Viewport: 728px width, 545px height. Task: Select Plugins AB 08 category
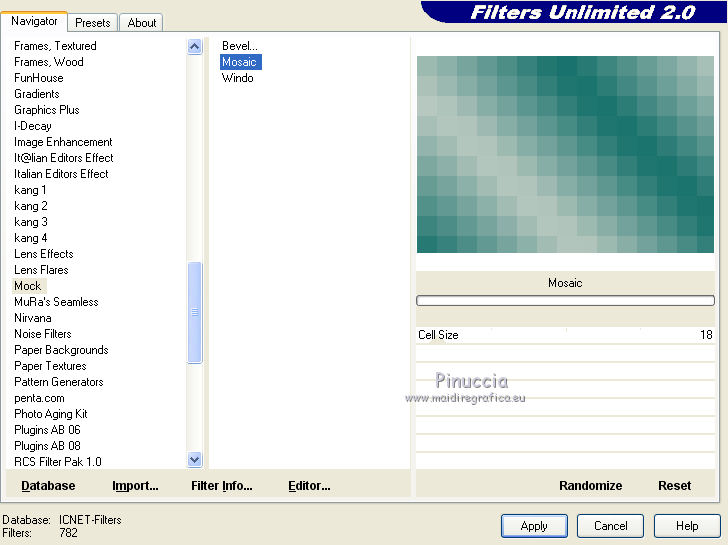[x=47, y=446]
